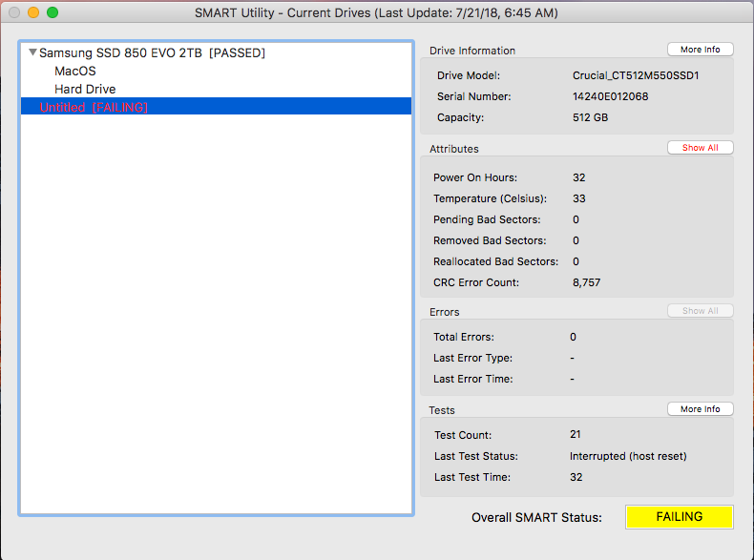Collapse the Samsung SSD 850 EVO tree
The image size is (754, 560).
tap(32, 52)
